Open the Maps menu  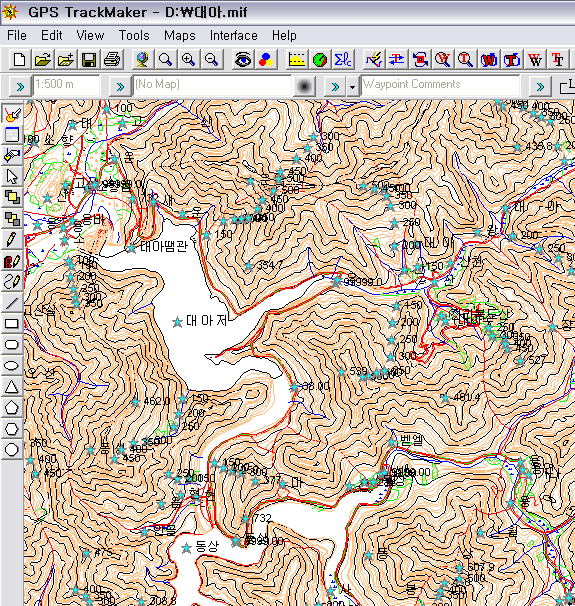click(180, 36)
